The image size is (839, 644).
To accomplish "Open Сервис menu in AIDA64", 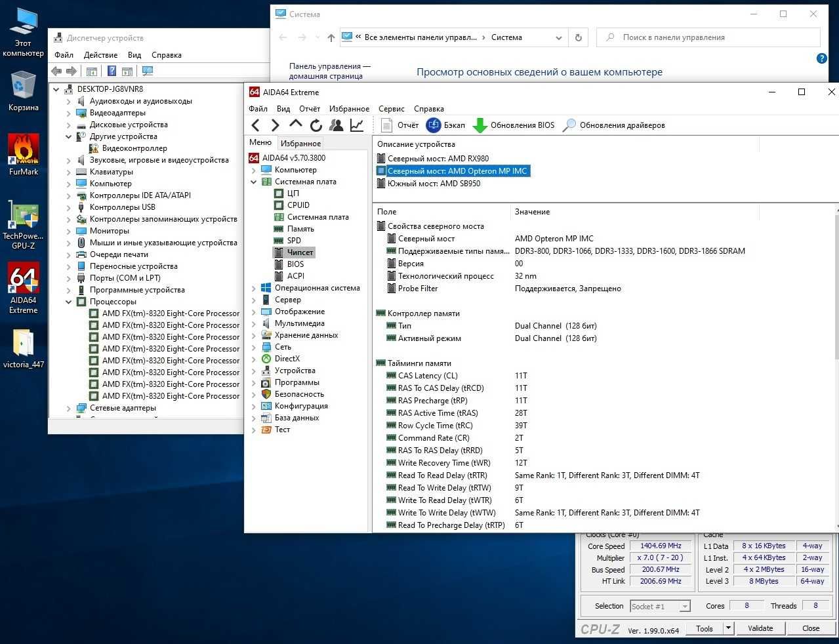I will pyautogui.click(x=391, y=109).
